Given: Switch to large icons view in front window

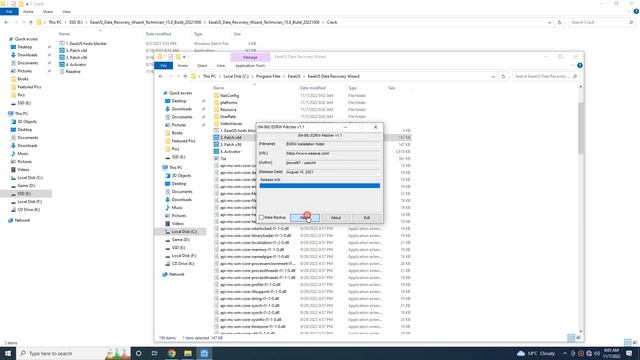Looking at the screenshot, I should pyautogui.click(x=578, y=338).
